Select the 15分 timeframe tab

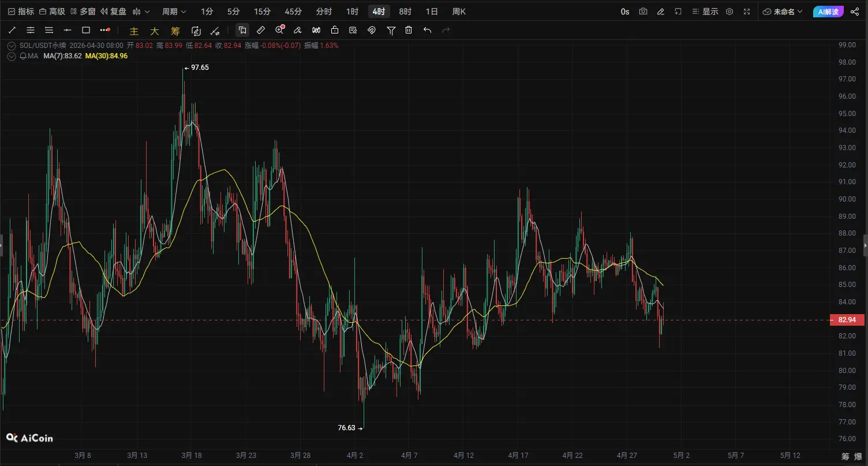[262, 12]
